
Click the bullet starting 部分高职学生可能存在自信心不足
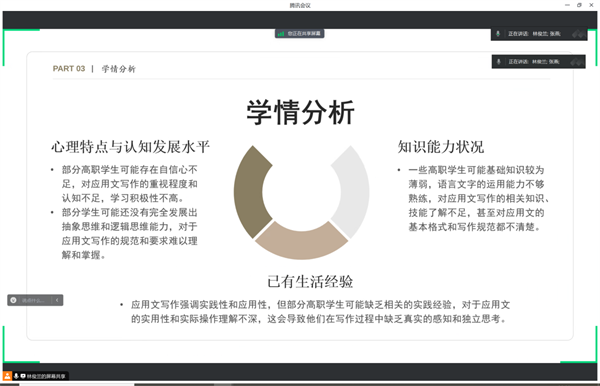130,184
